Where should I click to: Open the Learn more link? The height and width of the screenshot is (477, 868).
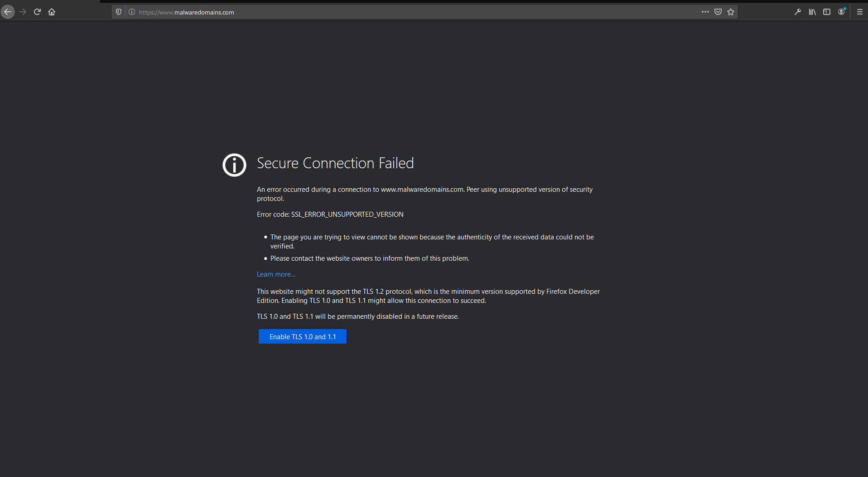(x=275, y=274)
